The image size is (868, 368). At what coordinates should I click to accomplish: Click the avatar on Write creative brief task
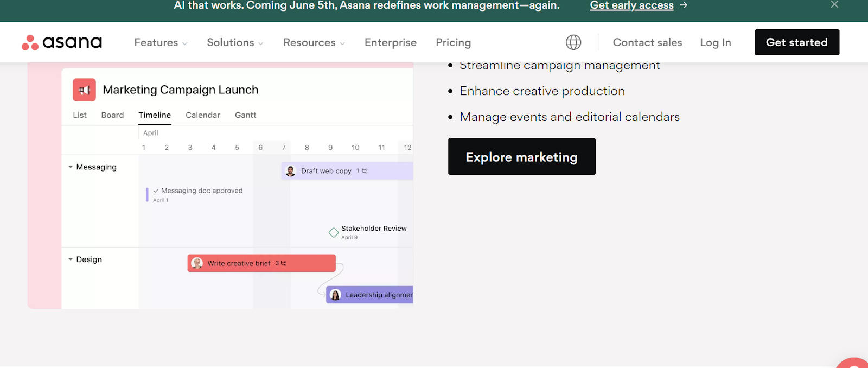coord(197,263)
